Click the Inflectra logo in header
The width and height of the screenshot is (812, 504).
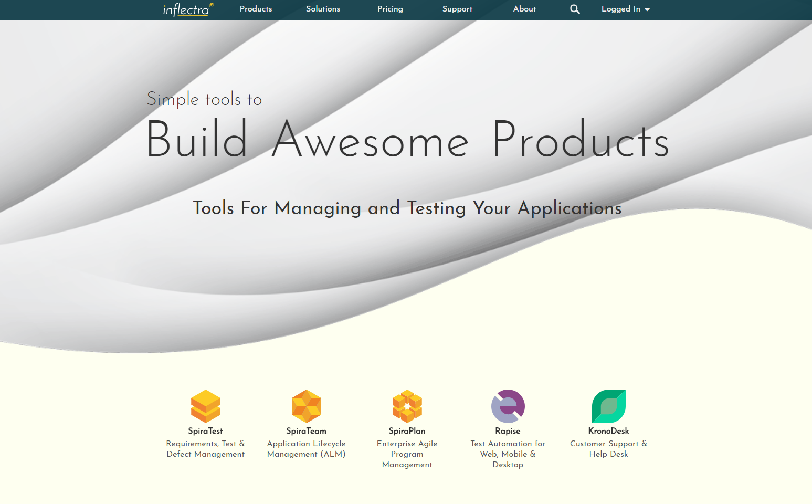pyautogui.click(x=187, y=9)
